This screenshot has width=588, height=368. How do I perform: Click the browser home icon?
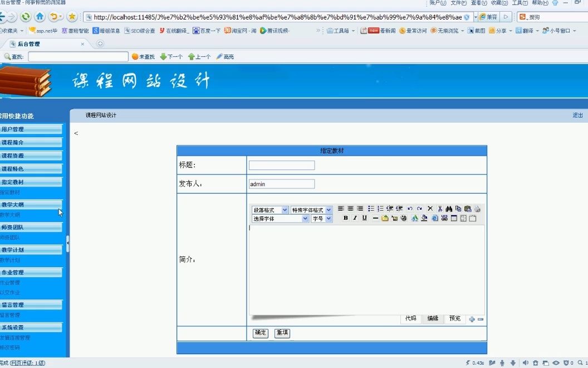click(40, 17)
